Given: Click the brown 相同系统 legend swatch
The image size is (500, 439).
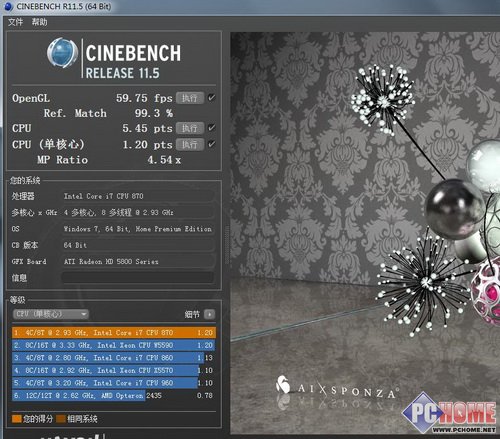Looking at the screenshot, I should 61,419.
